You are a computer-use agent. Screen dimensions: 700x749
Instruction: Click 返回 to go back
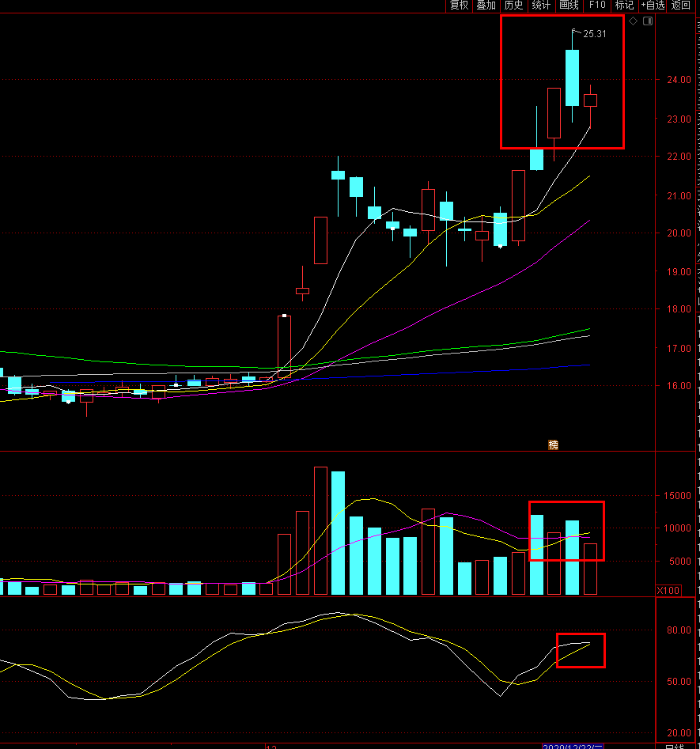pos(681,6)
